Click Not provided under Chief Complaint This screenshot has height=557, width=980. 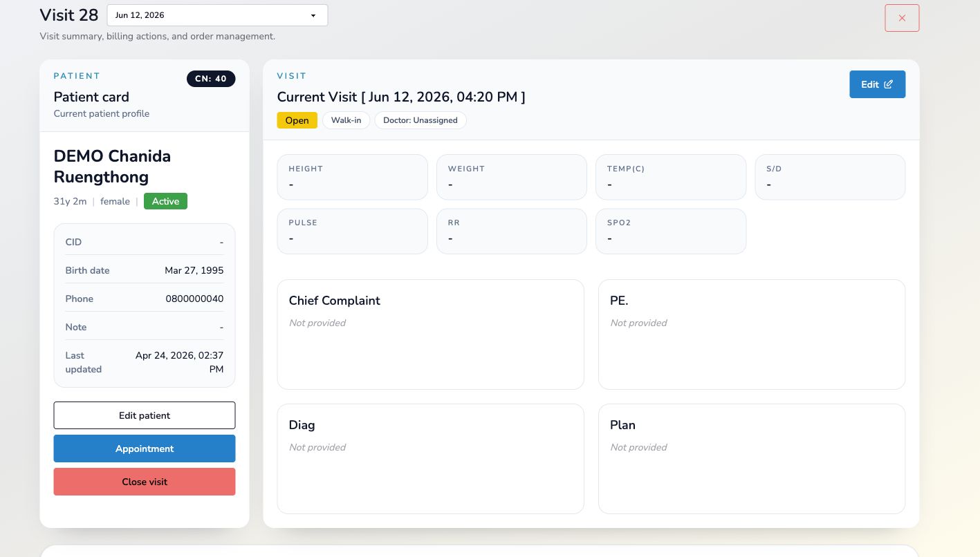[317, 323]
